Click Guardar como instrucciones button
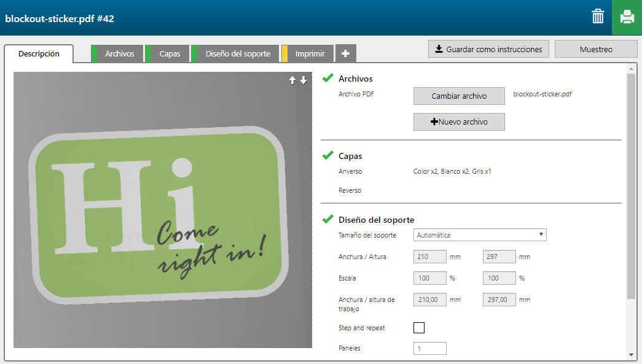Screen dimensions: 642x364 [488, 49]
